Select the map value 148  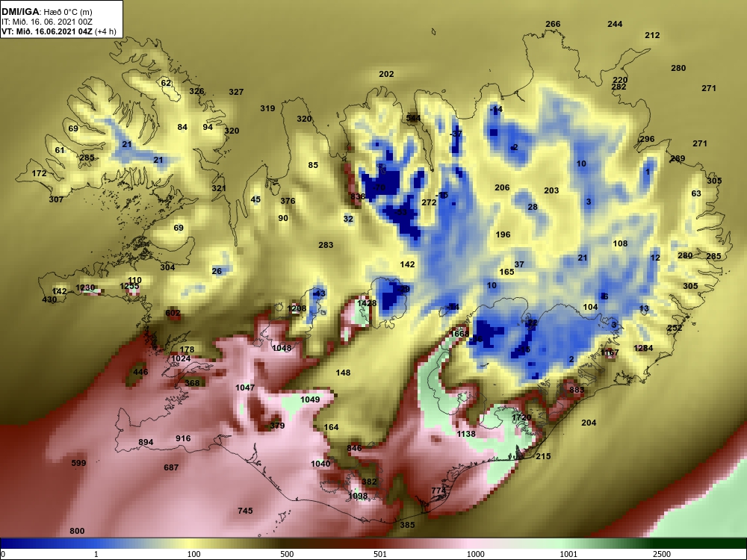(343, 373)
